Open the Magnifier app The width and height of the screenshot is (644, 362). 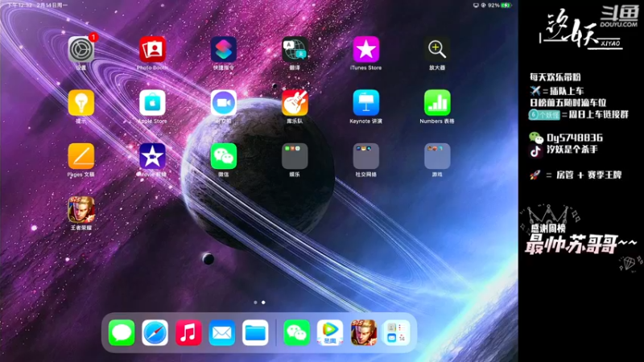(437, 49)
